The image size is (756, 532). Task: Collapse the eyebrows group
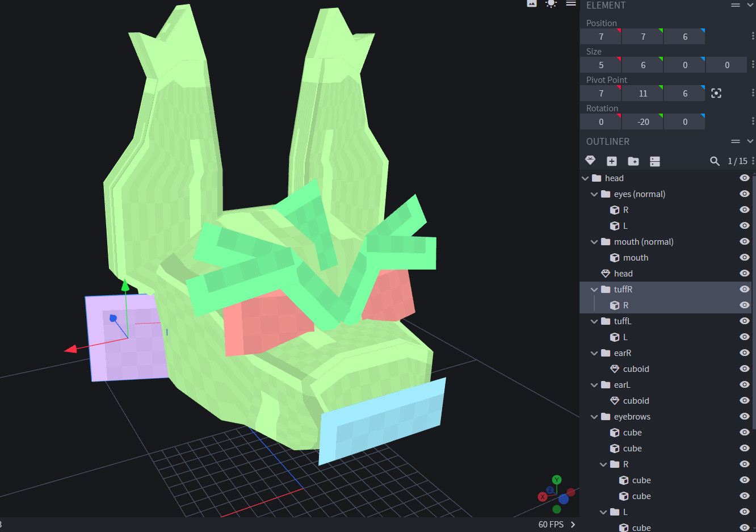(594, 417)
